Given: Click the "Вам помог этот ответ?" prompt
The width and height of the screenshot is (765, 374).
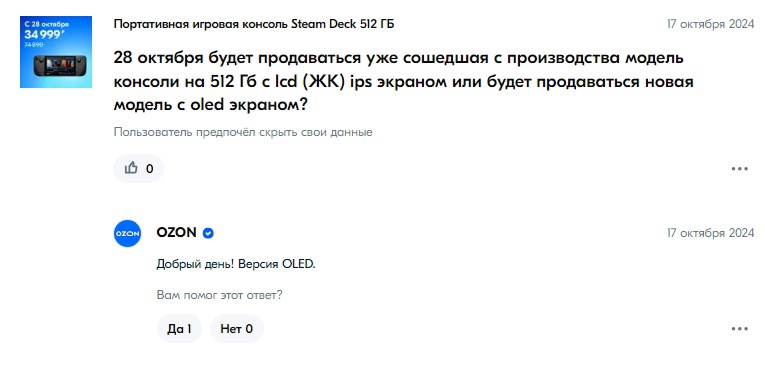Looking at the screenshot, I should 220,295.
